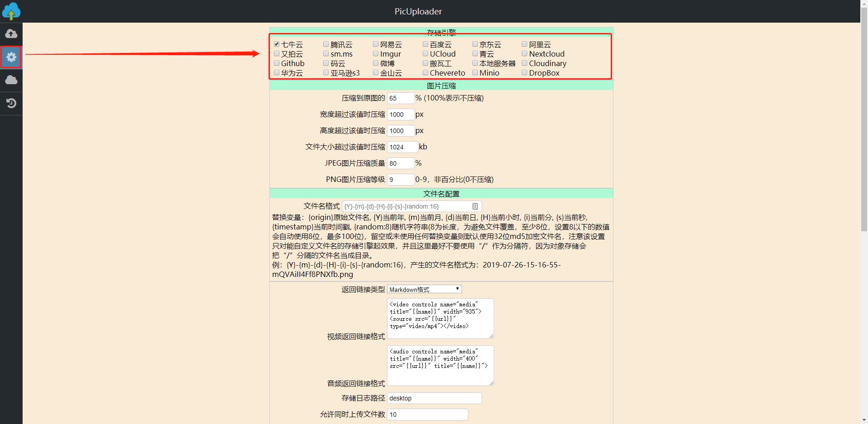Image resolution: width=868 pixels, height=424 pixels.
Task: Enable the UCloud storage engine
Action: click(x=425, y=54)
